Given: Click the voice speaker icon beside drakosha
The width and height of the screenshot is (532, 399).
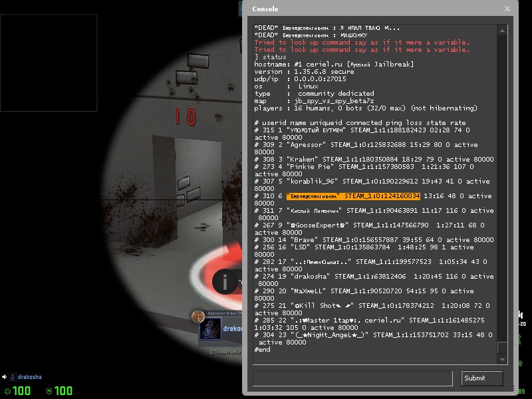Looking at the screenshot, I should click(x=4, y=377).
